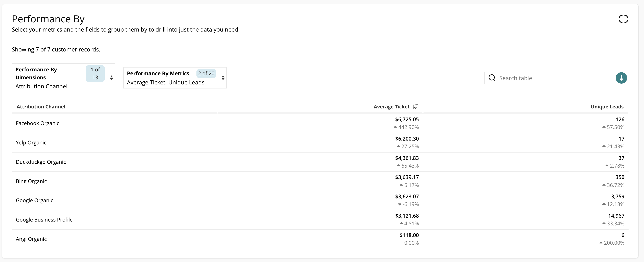
Task: Click Angi Organic's 200.00% up arrow indicator
Action: (x=601, y=243)
